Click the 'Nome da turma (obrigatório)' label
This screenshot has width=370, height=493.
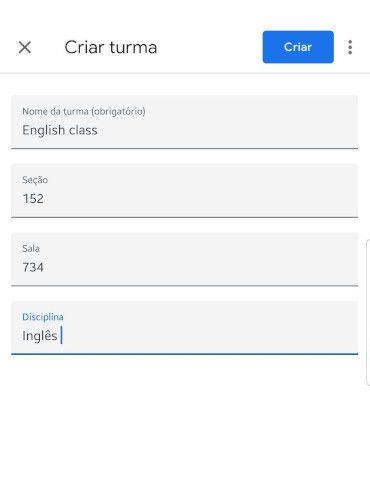[84, 111]
